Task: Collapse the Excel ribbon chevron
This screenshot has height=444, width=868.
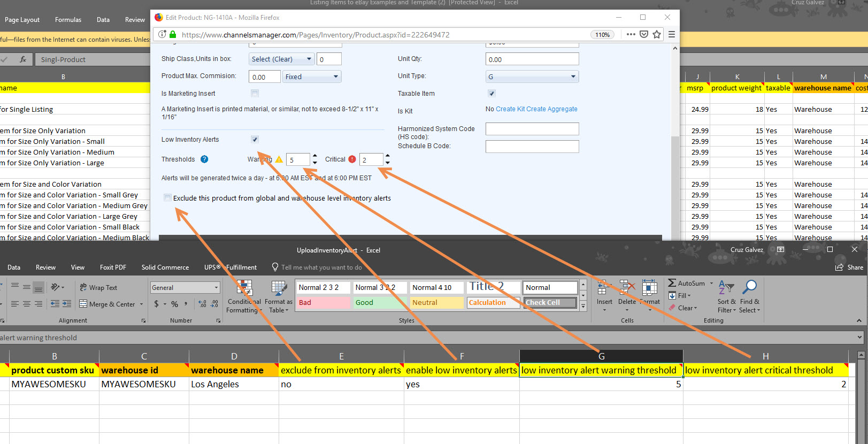Action: (859, 320)
